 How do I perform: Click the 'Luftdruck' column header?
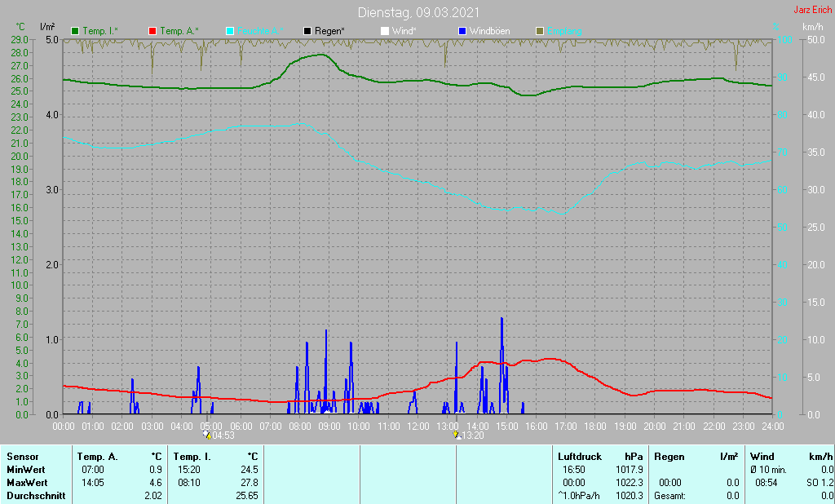580,457
